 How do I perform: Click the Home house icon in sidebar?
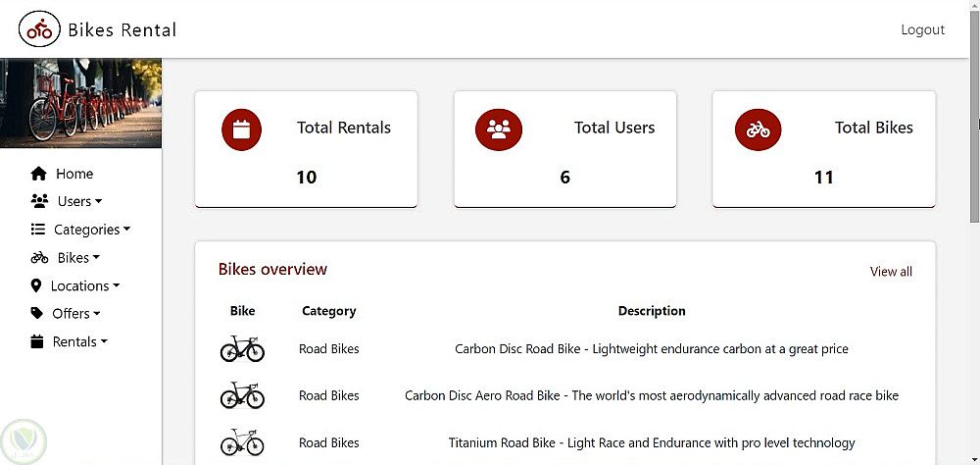coord(39,174)
